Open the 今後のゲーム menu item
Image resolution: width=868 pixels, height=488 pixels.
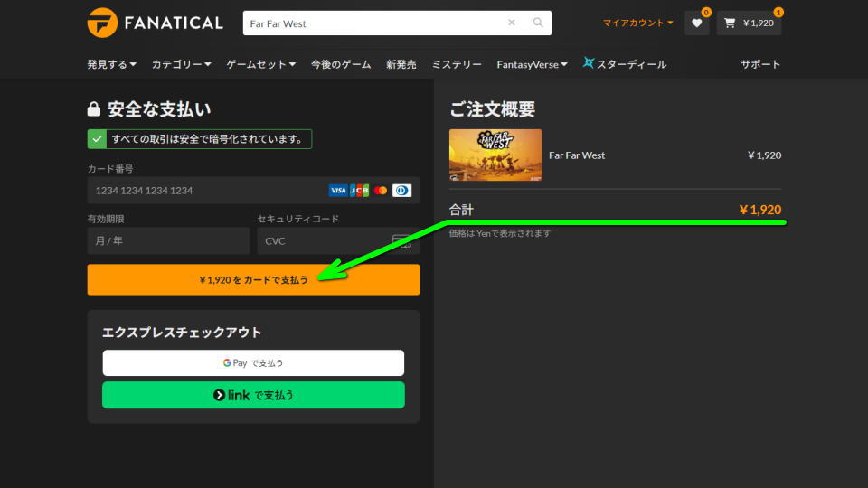[x=341, y=64]
